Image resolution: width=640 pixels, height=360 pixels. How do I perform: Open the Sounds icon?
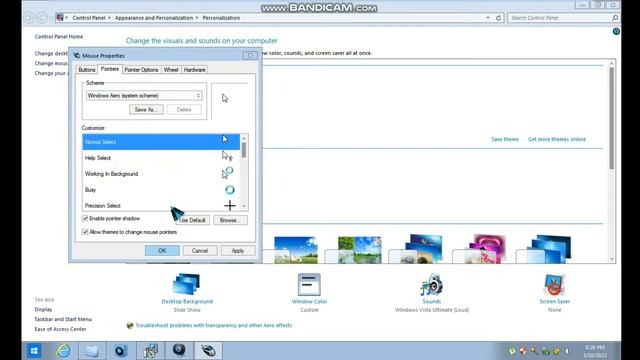pos(431,284)
